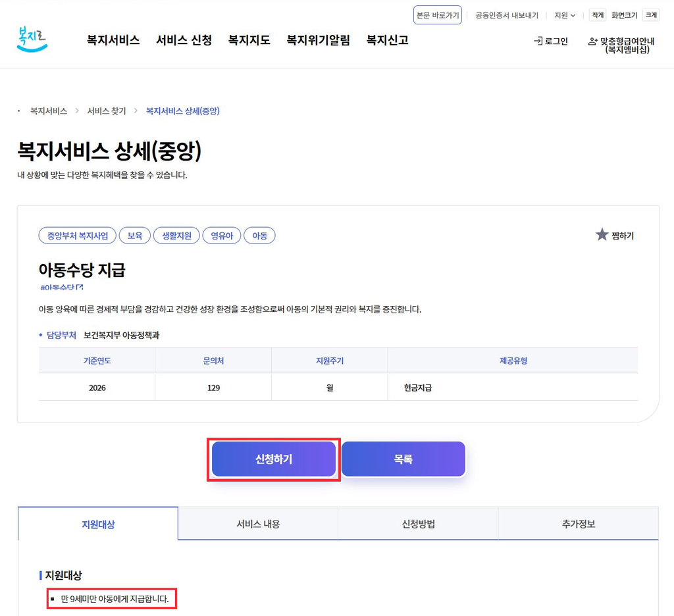The image size is (674, 616).
Task: Click the person icon beside 맞춤형급여안내
Action: (x=593, y=41)
